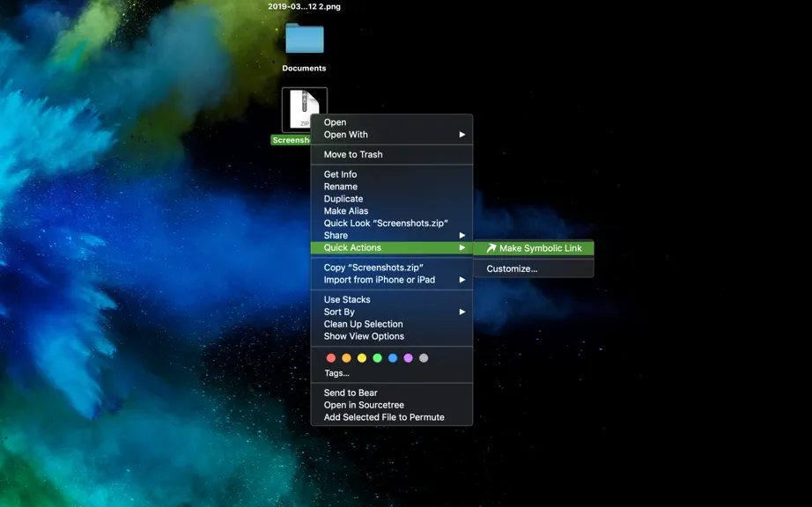Image resolution: width=812 pixels, height=507 pixels.
Task: Open the Tags... dialog
Action: 336,373
